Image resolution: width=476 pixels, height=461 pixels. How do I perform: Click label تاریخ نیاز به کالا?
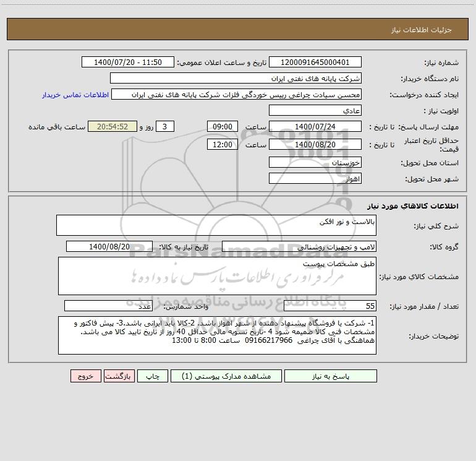pos(184,247)
